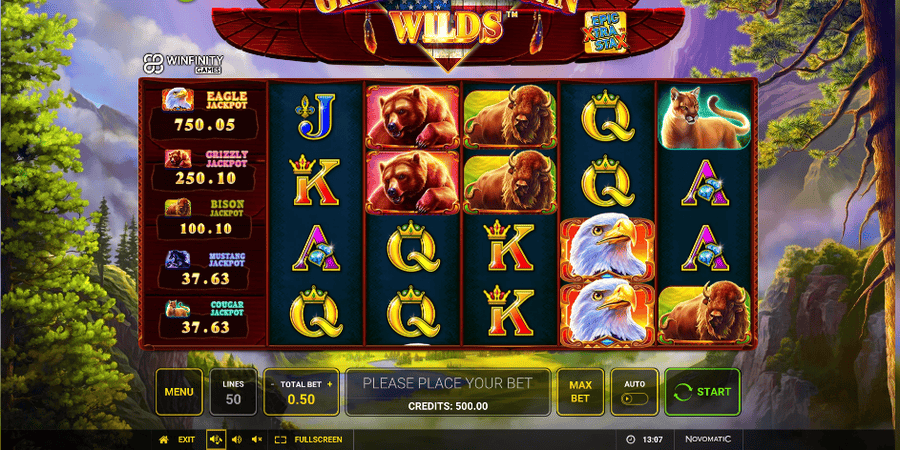Select the sound-with-music icon
The height and width of the screenshot is (450, 900).
pyautogui.click(x=216, y=440)
